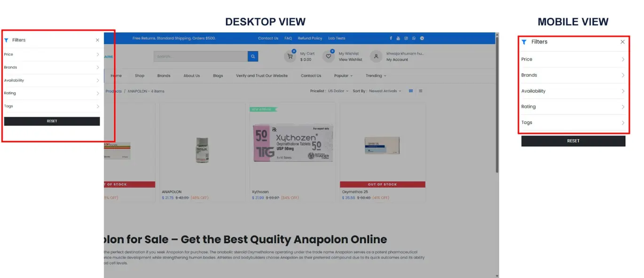Open the Popular navigation menu

343,76
